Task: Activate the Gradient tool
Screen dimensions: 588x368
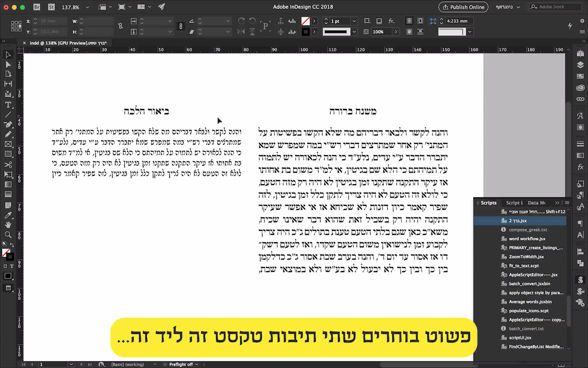Action: click(x=8, y=184)
